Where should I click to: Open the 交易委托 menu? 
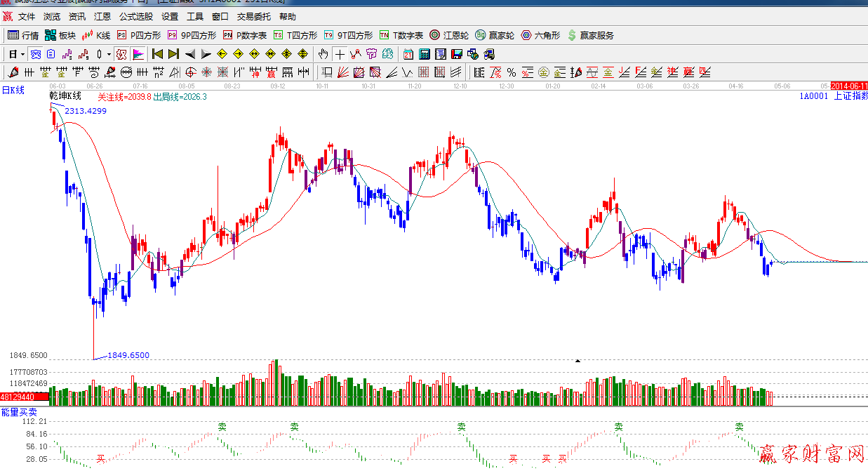[253, 17]
